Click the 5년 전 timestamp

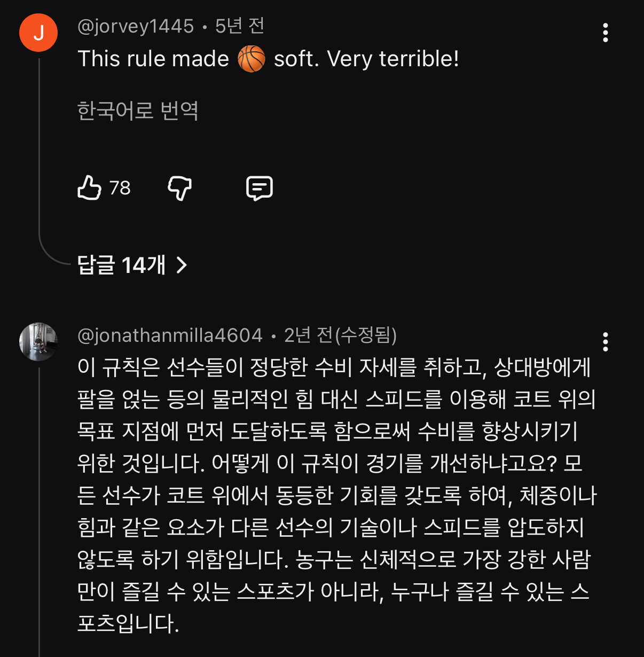[x=240, y=26]
